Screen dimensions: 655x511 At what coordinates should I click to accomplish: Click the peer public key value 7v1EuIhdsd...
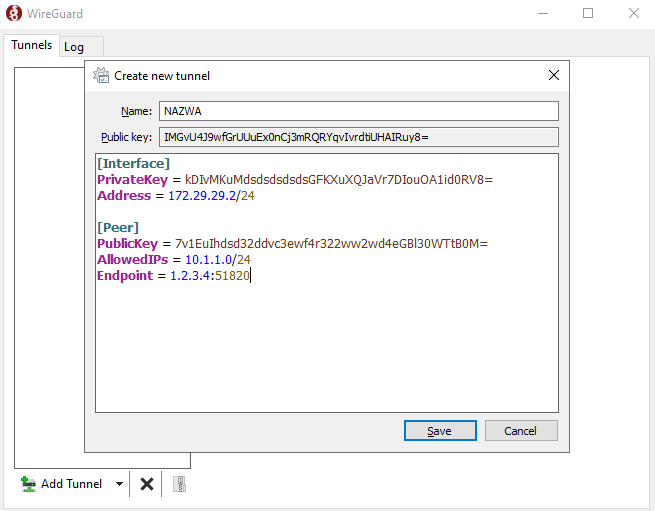pos(331,244)
